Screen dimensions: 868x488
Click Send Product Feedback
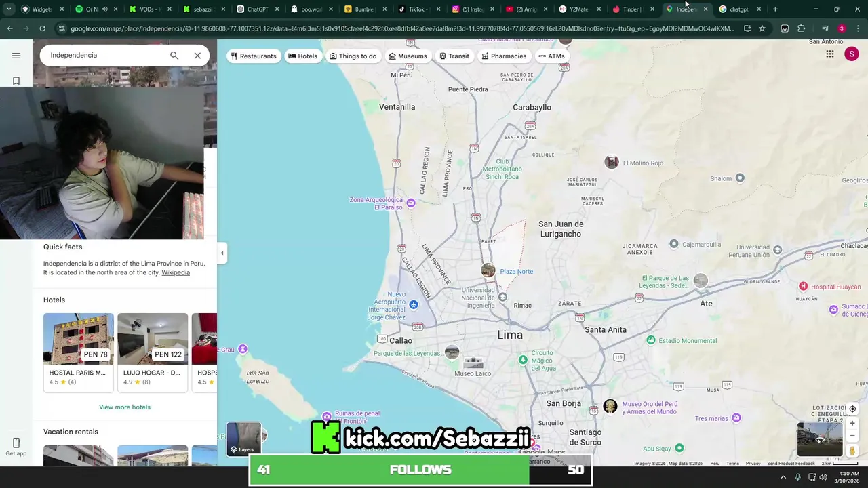tap(791, 464)
